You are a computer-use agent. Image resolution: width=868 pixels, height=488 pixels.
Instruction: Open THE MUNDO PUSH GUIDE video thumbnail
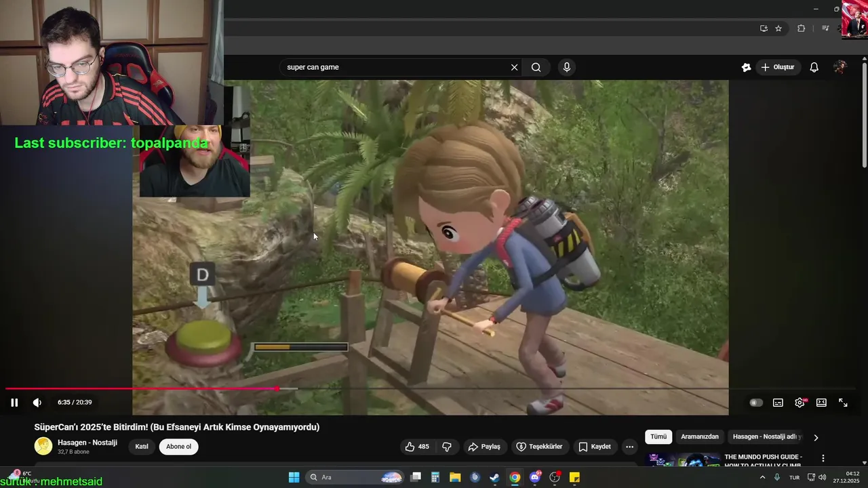click(x=683, y=460)
